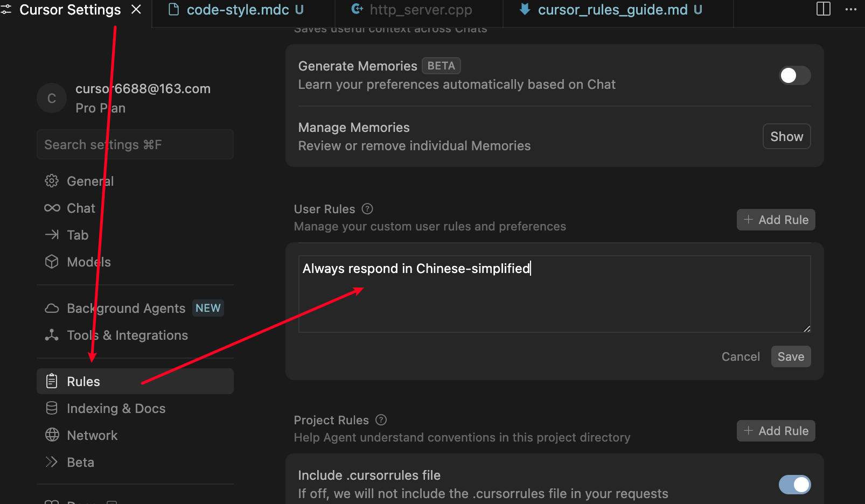Click the Tools & Integrations nodes icon
The width and height of the screenshot is (865, 504).
tap(52, 335)
